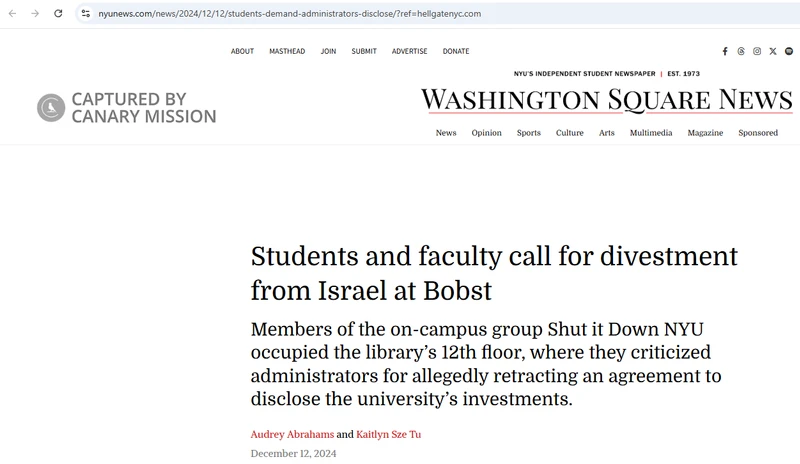Open the Spotify social icon
The width and height of the screenshot is (800, 464).
pyautogui.click(x=789, y=51)
